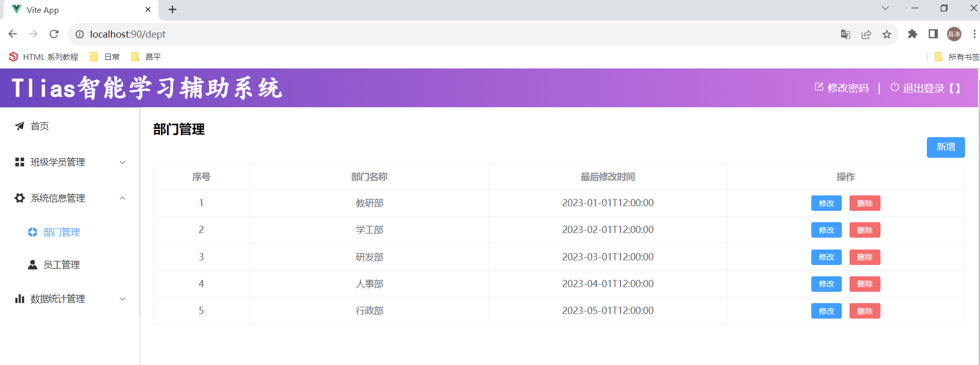
Task: Collapse the 系统信息管理 menu chevron
Action: click(x=123, y=198)
